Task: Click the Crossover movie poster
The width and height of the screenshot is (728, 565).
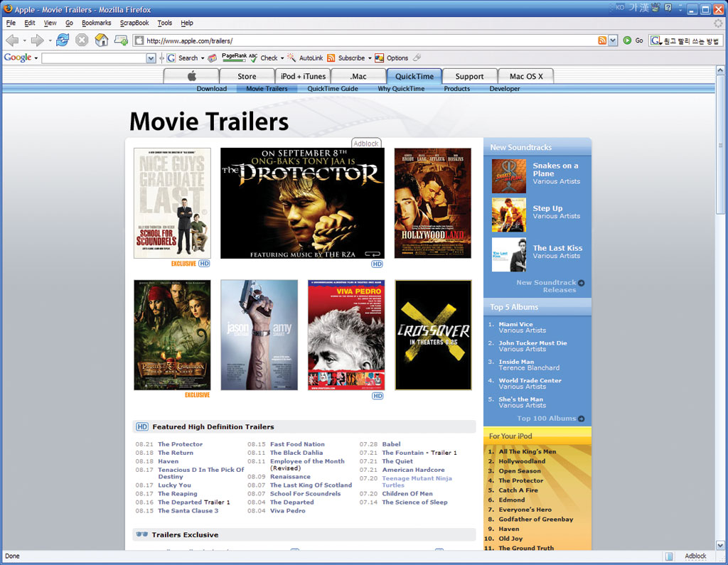Action: (433, 335)
